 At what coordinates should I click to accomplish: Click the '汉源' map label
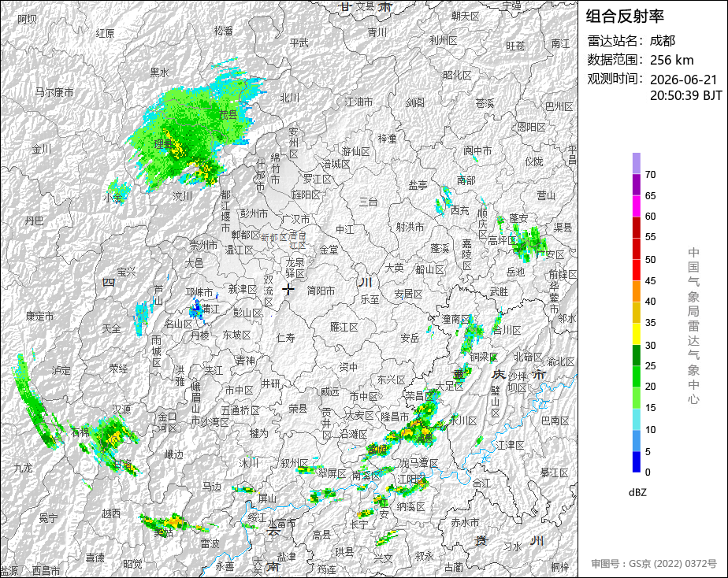point(122,409)
